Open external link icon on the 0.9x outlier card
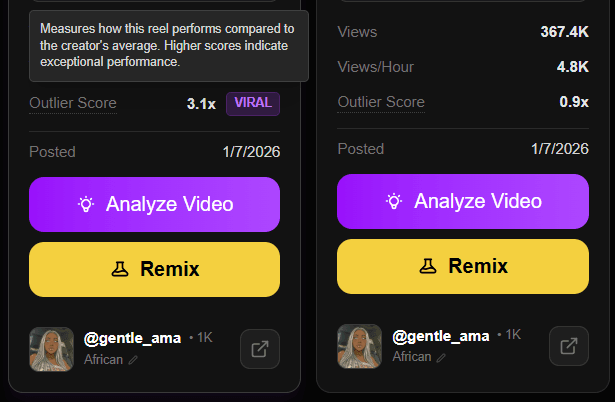Screen dimensions: 615x402 569,346
